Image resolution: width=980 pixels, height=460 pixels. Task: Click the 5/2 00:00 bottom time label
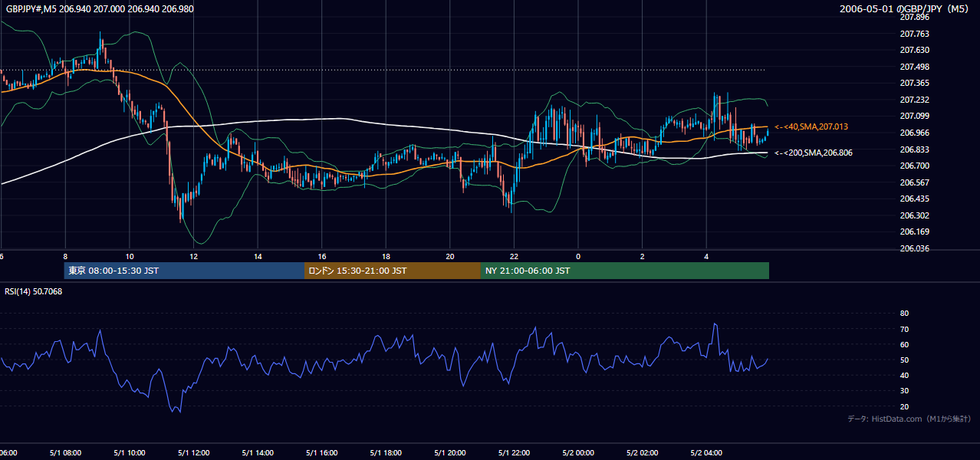(578, 453)
